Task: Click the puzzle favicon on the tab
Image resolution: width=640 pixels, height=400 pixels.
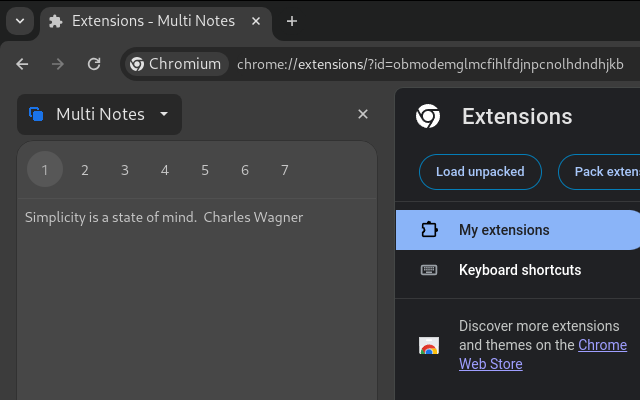Action: (56, 21)
